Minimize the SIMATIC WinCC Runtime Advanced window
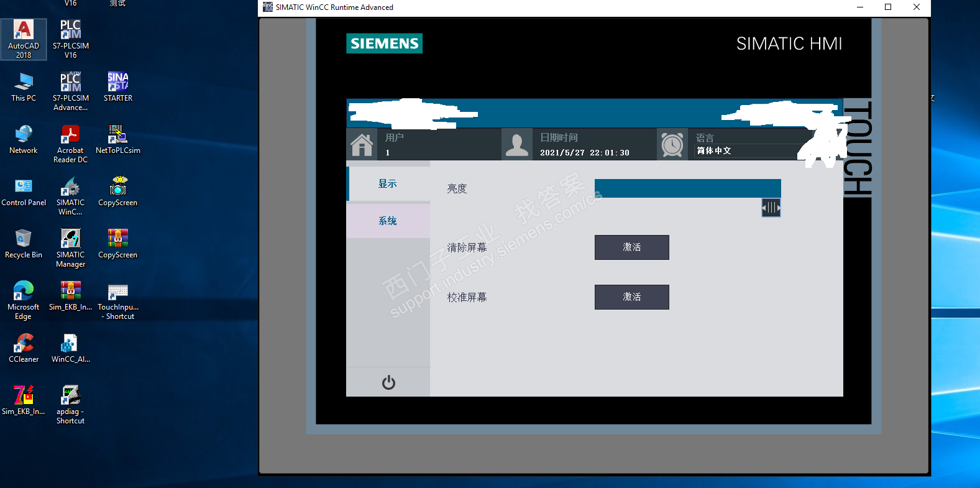This screenshot has height=488, width=980. (x=860, y=7)
